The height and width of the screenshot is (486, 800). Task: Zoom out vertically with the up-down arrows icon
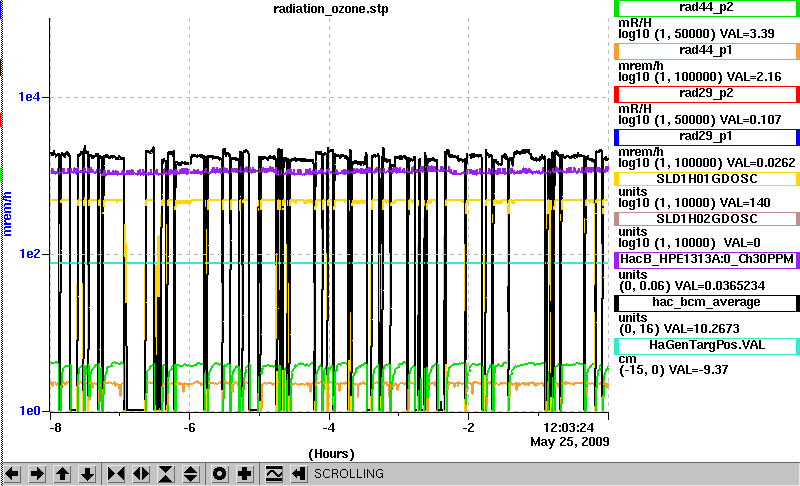point(191,474)
